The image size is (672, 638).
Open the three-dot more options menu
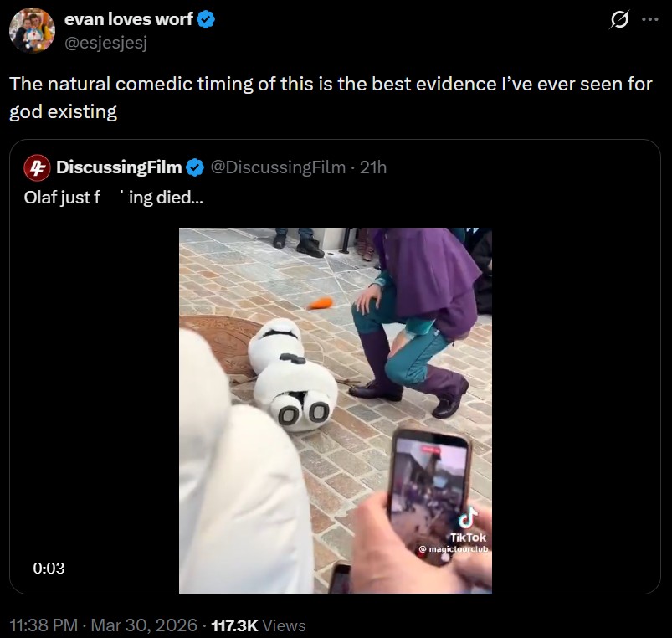point(650,22)
